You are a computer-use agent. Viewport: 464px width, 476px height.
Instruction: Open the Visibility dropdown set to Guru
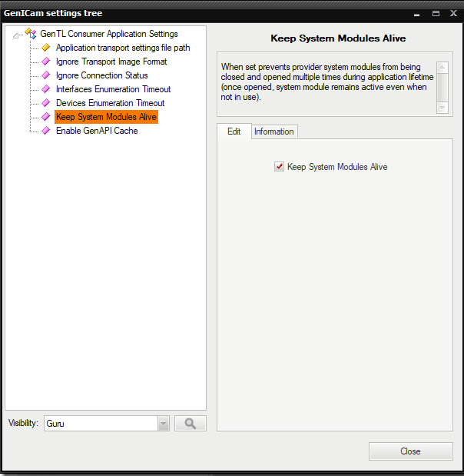(163, 423)
